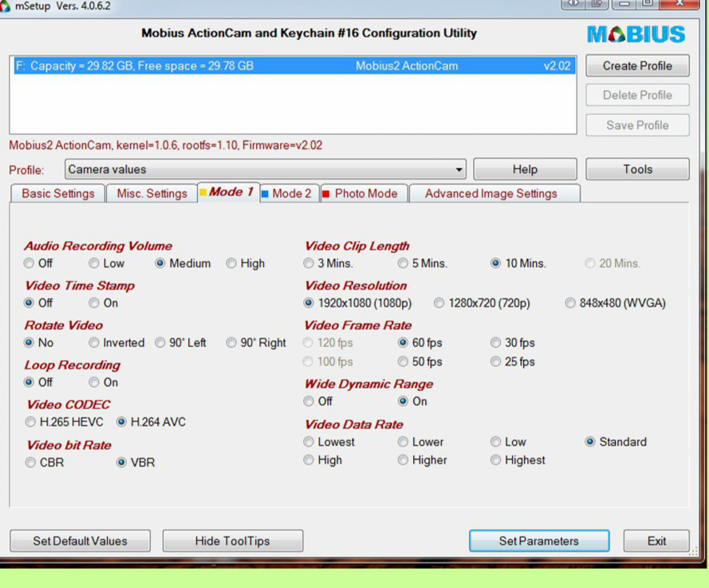Click Set Default Values button
This screenshot has width=709, height=588.
80,541
